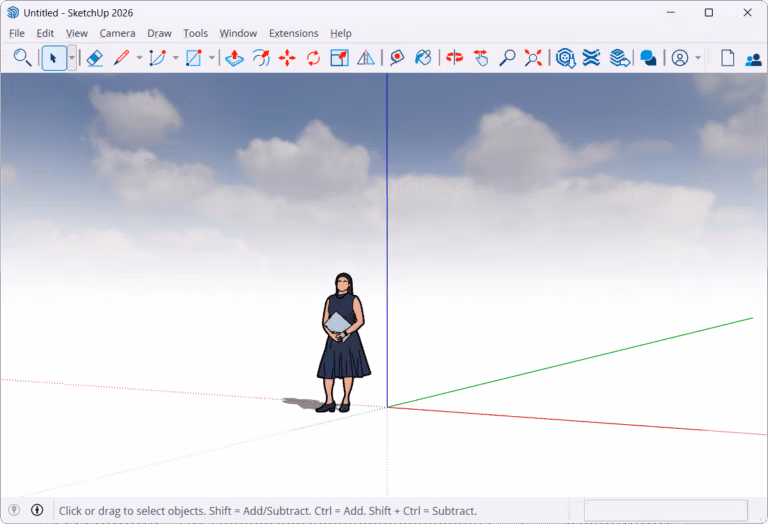
Task: Click the Send to LayOut icon
Action: tap(619, 58)
